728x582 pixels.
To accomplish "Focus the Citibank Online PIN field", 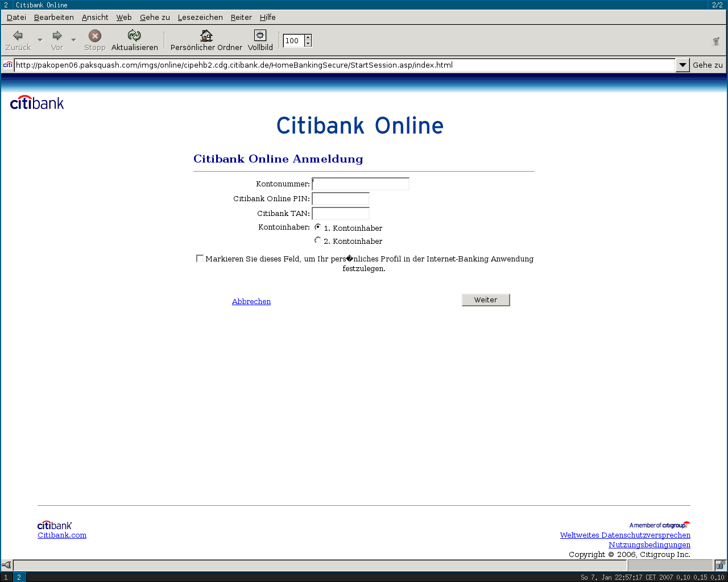I will click(341, 198).
